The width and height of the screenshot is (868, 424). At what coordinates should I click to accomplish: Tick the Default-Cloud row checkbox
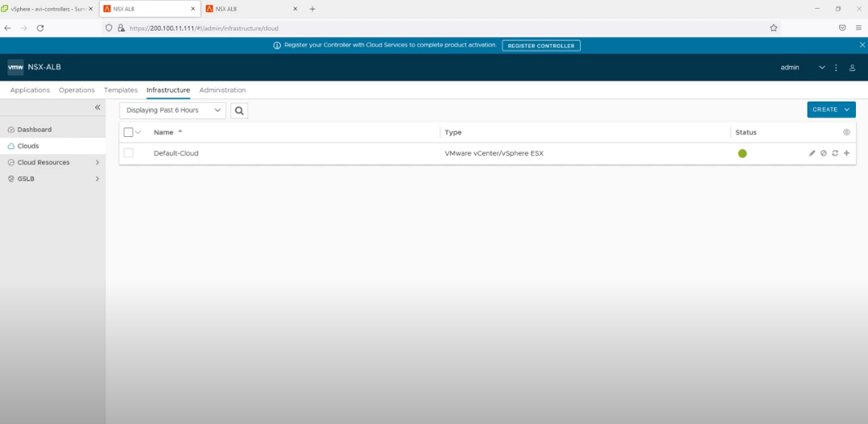pos(129,153)
